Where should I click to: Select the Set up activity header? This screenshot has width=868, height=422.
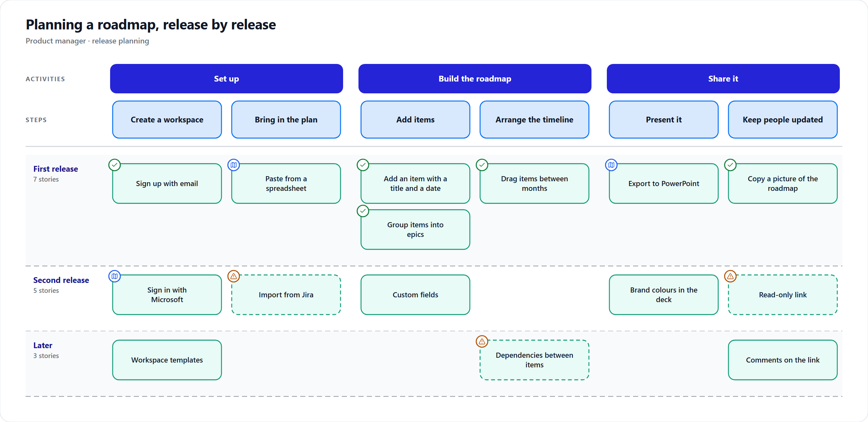point(226,79)
